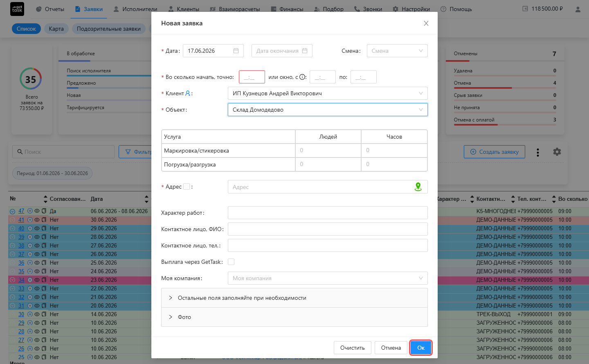Open the Звонки menu

click(368, 9)
